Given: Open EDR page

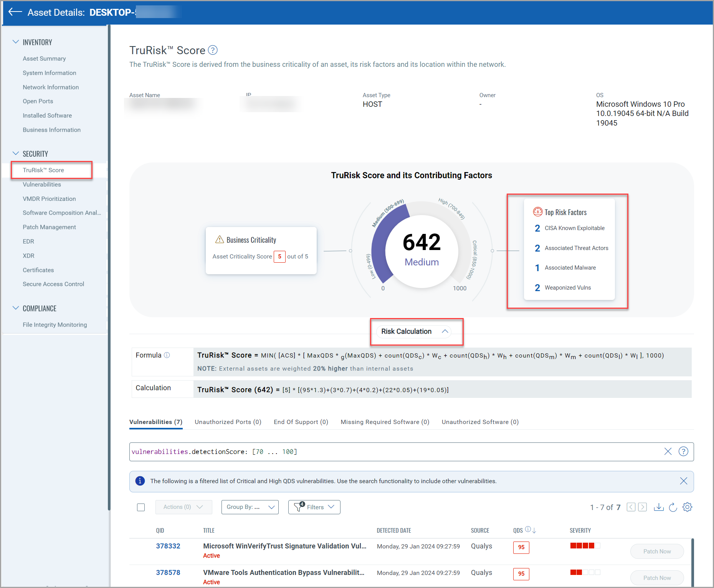Looking at the screenshot, I should click(x=28, y=241).
